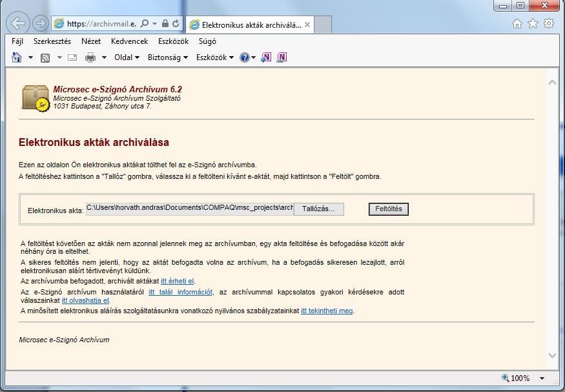The width and height of the screenshot is (565, 392).
Task: Go forward with the forward arrow button
Action: click(41, 24)
